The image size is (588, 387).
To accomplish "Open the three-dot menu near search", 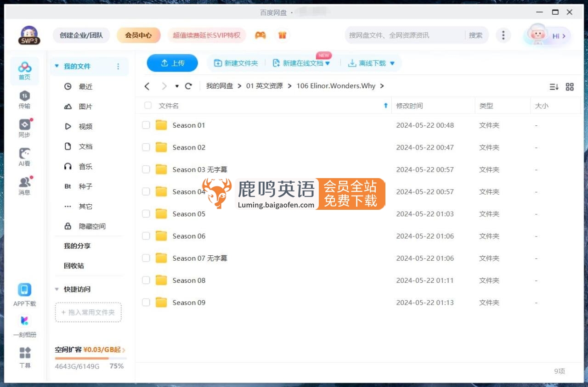I will point(503,35).
